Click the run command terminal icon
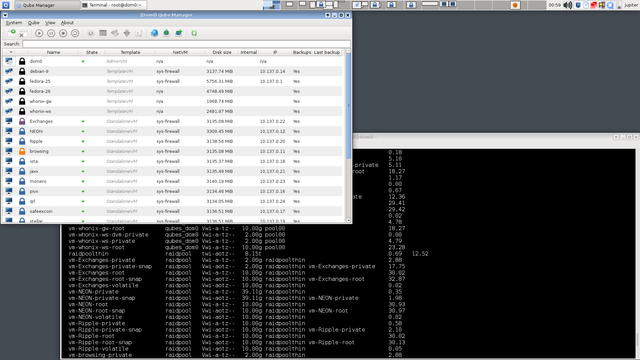The image size is (640, 360). (x=139, y=33)
